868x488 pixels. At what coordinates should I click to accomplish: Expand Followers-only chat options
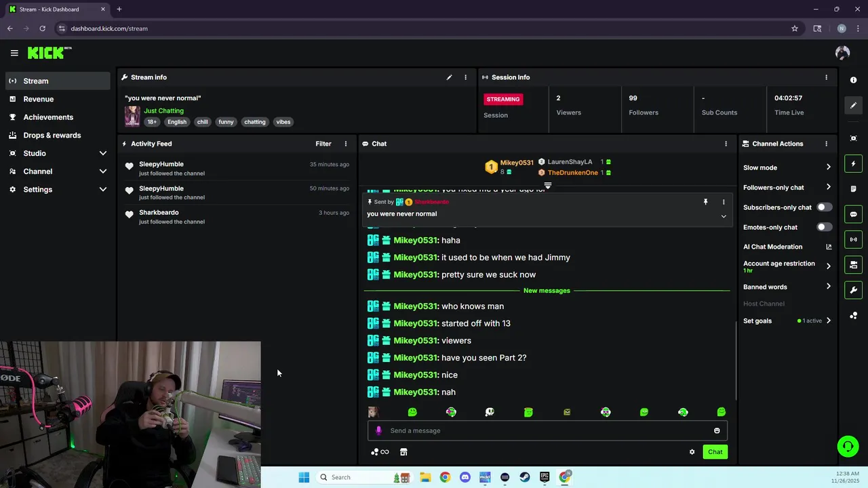(787, 187)
